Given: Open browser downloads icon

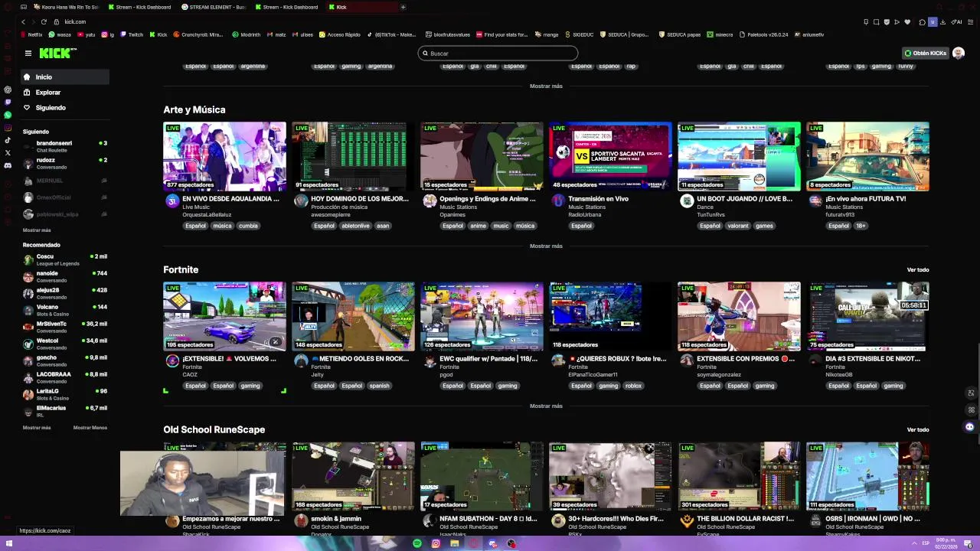Looking at the screenshot, I should pos(944,21).
